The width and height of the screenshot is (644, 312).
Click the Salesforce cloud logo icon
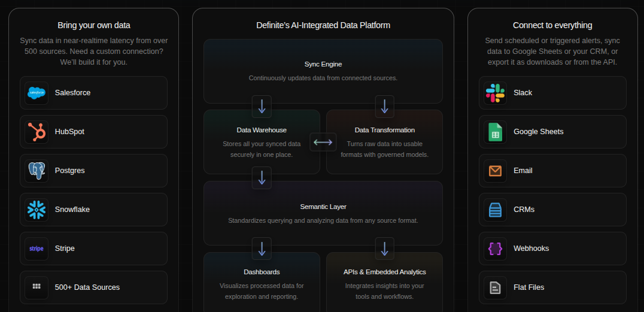click(37, 93)
